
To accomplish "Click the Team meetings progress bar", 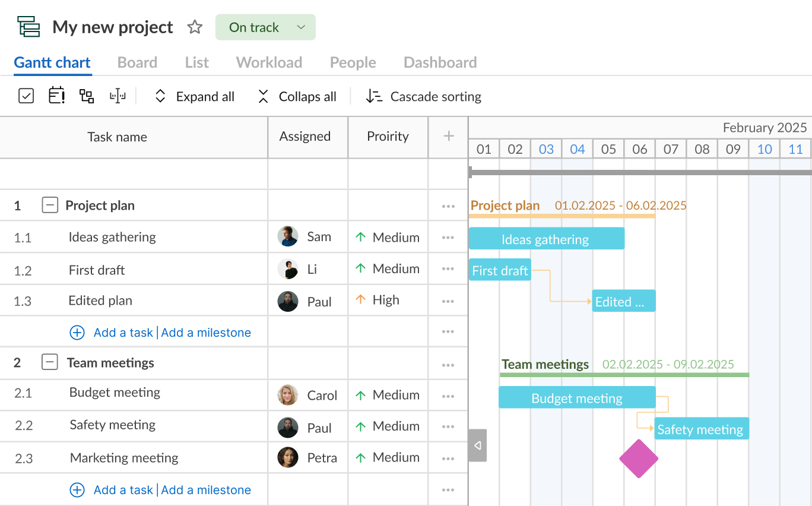I will point(624,374).
